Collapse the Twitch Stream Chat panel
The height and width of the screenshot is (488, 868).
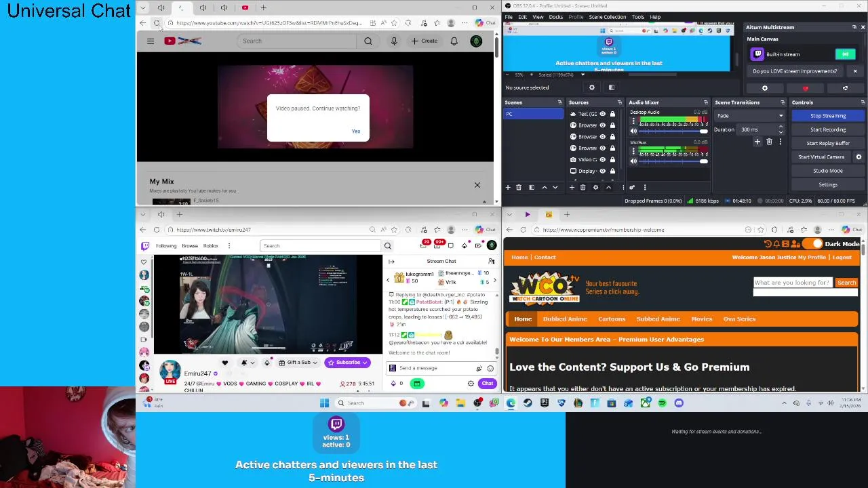click(x=391, y=262)
